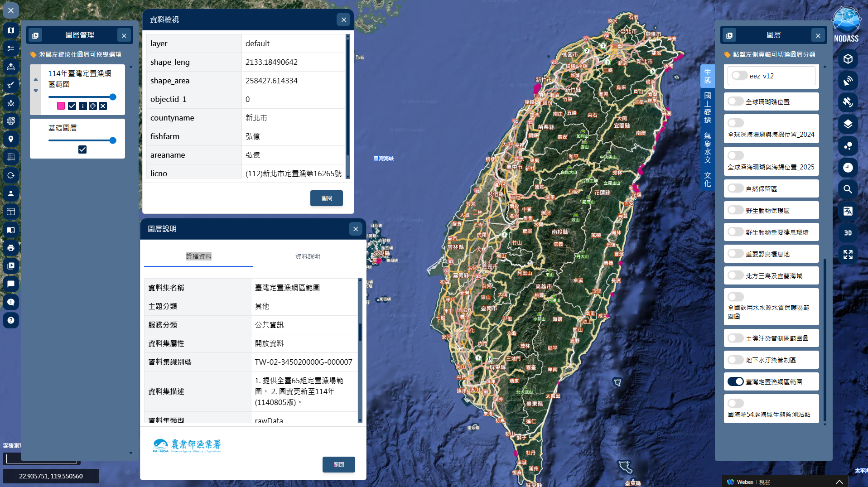The width and height of the screenshot is (868, 487).
Task: Click 關閉 button in 資料檢視 dialog
Action: pos(327,198)
